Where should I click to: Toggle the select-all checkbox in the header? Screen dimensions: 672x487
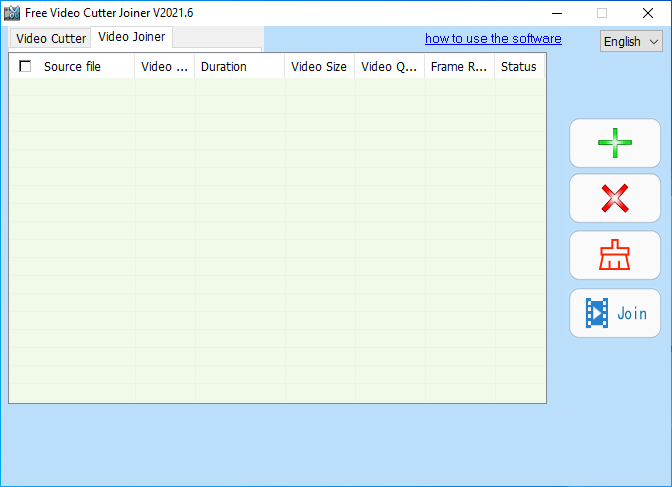25,67
